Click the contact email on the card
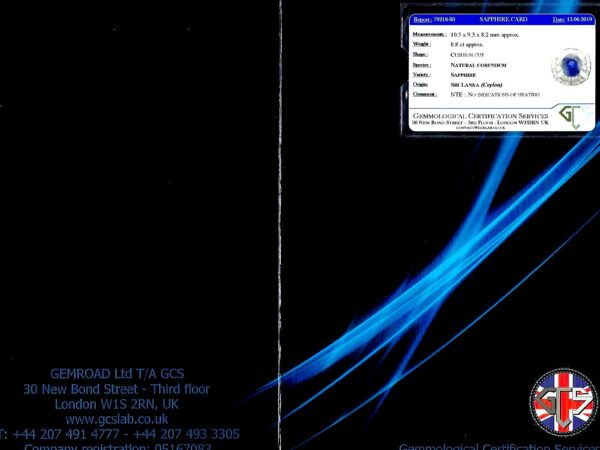The width and height of the screenshot is (600, 450). click(480, 128)
